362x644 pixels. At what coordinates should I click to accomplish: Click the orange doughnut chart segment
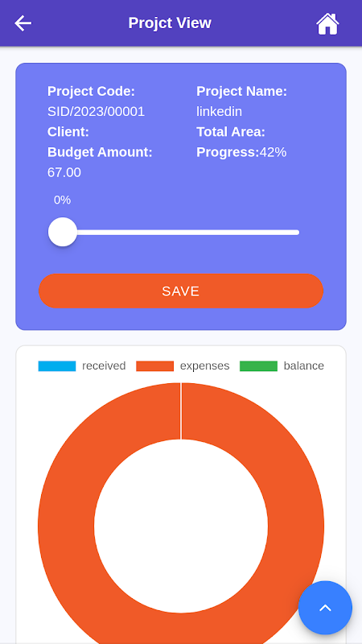(66, 526)
